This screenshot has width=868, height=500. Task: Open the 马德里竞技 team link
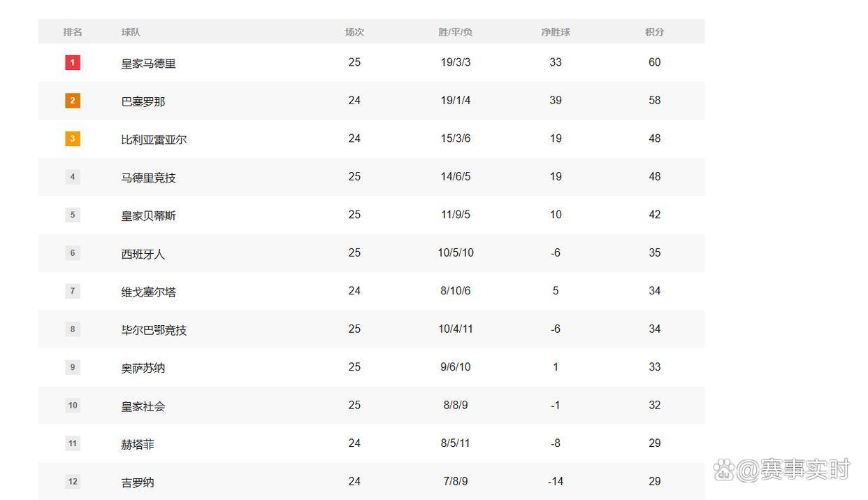click(148, 178)
